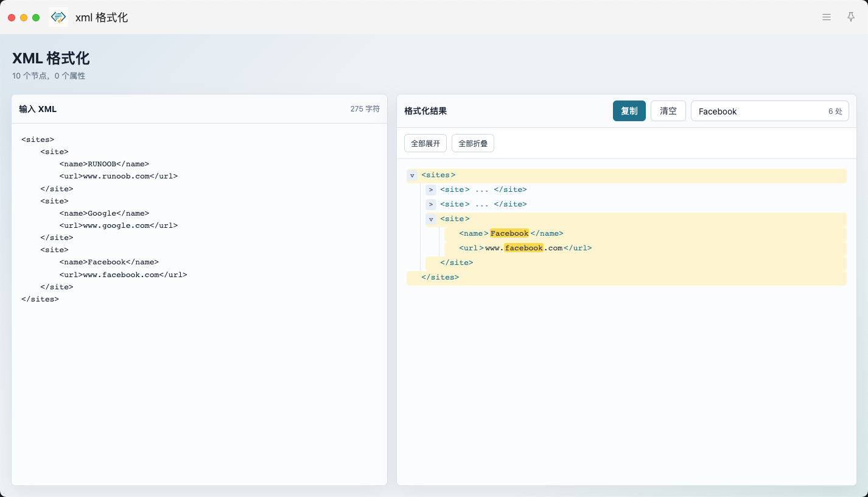Image resolution: width=868 pixels, height=497 pixels.
Task: Click the 输入 XML panel title
Action: point(38,109)
